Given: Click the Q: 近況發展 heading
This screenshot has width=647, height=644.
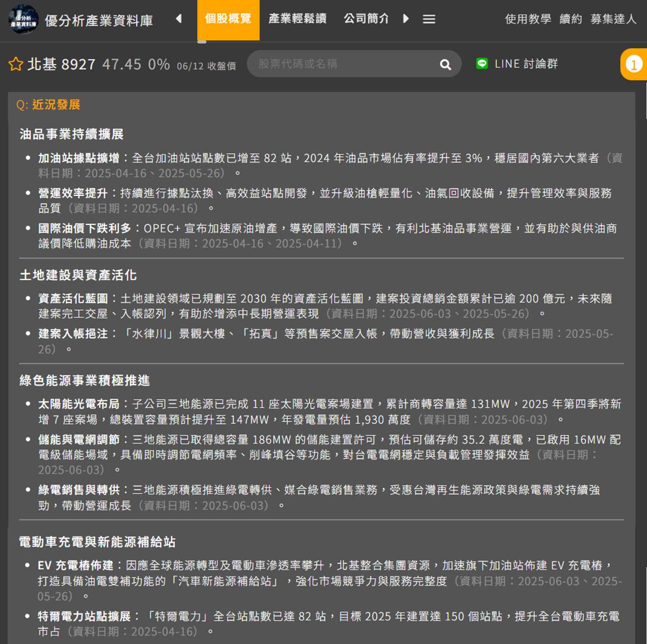Looking at the screenshot, I should pos(48,105).
